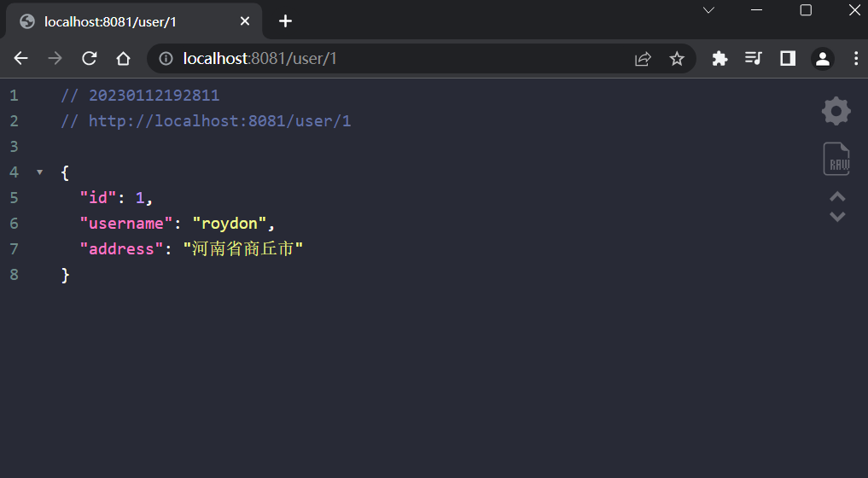View raw JSON with RAW icon
Screen dimensions: 868x478
point(836,160)
